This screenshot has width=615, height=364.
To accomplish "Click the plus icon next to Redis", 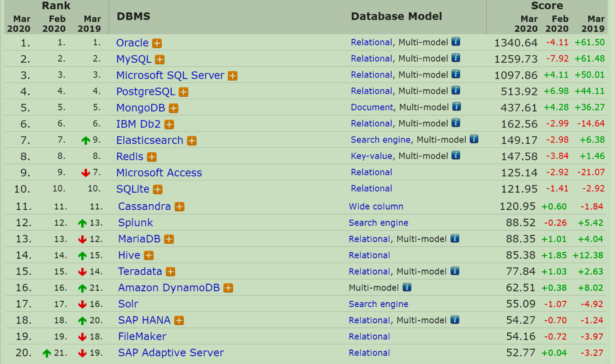I will 151,157.
